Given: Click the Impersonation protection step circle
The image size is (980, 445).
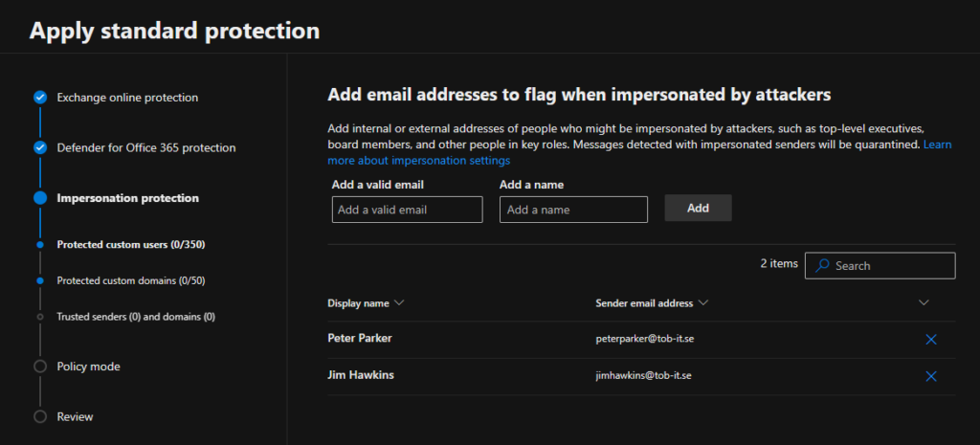Looking at the screenshot, I should pyautogui.click(x=40, y=198).
